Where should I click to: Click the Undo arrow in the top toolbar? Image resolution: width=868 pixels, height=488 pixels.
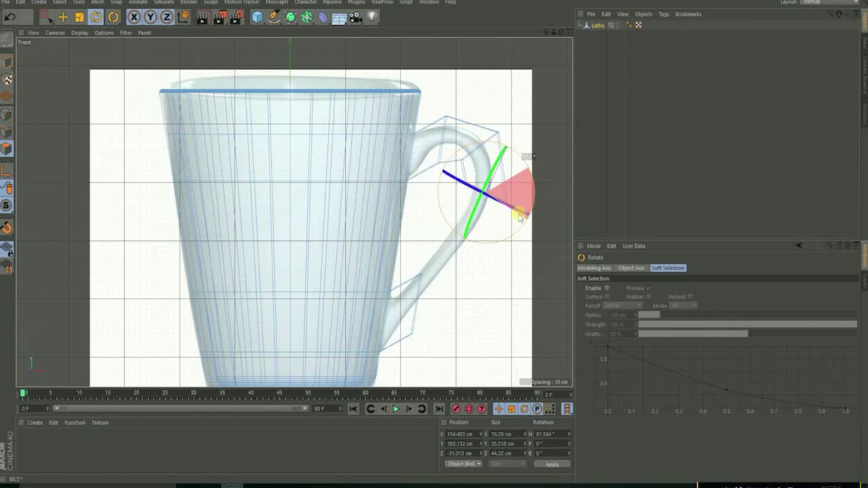coord(10,17)
